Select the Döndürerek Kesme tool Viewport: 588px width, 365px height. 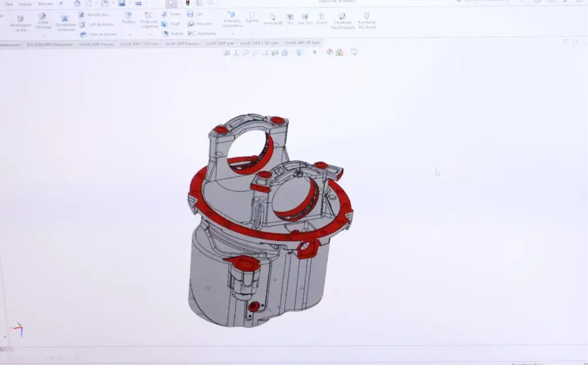click(65, 24)
